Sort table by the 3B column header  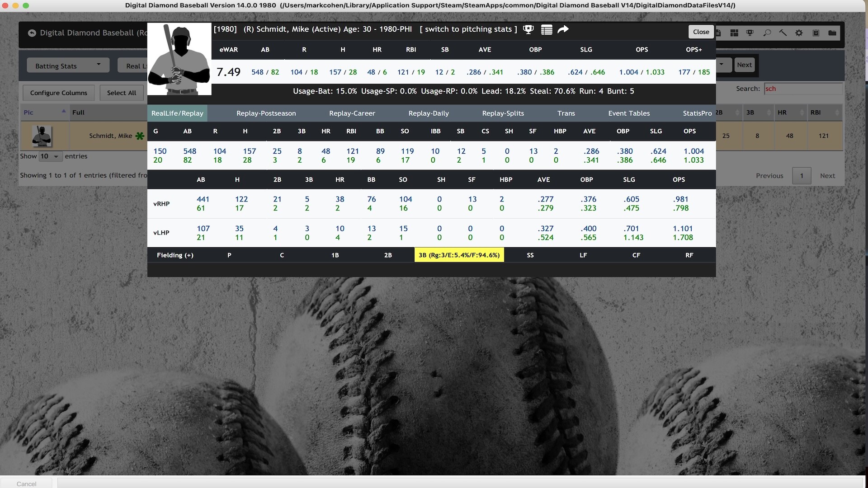pos(758,113)
